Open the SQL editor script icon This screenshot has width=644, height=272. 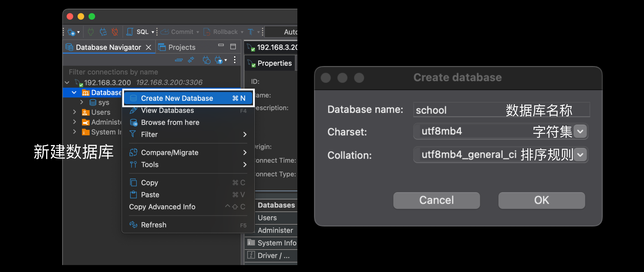coord(130,32)
